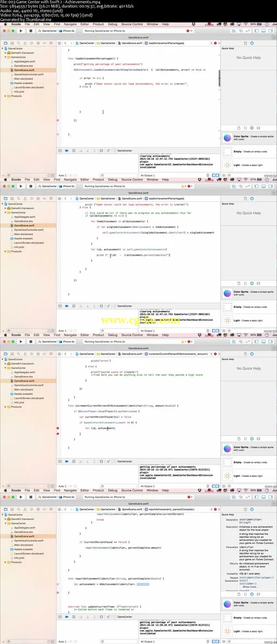
Task: Open the iPhone 5s device selector in second frame
Action: coord(68,186)
